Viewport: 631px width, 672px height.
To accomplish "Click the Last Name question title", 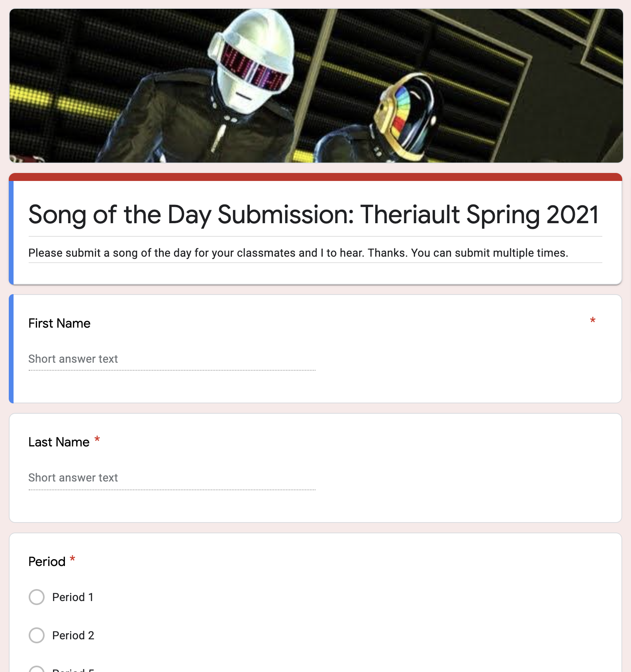I will 59,442.
